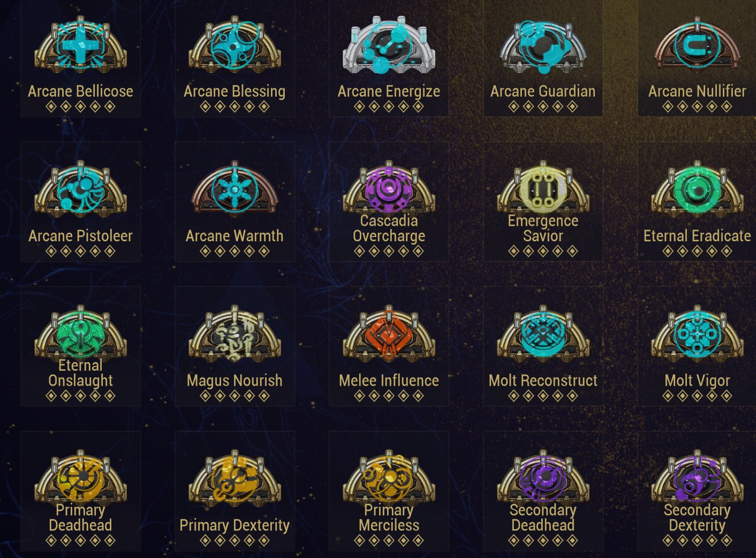
Task: Click the Primary Merciless rank diamonds
Action: (389, 541)
